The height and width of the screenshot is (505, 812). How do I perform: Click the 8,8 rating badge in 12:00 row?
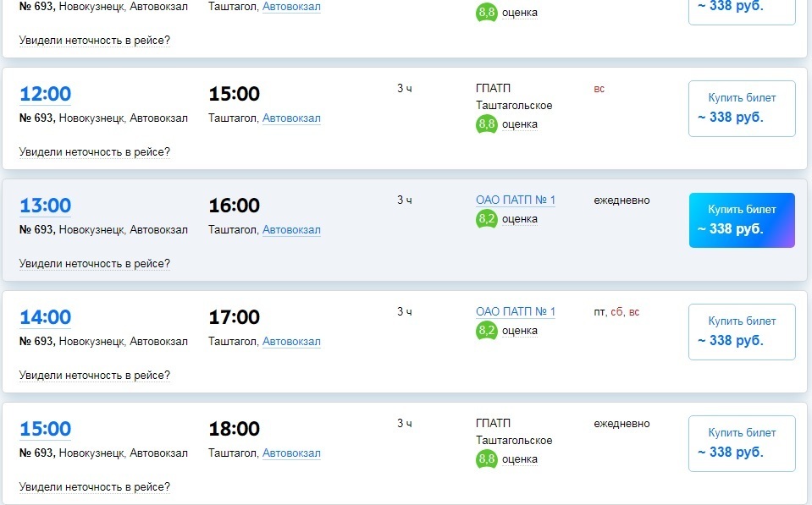pos(487,124)
